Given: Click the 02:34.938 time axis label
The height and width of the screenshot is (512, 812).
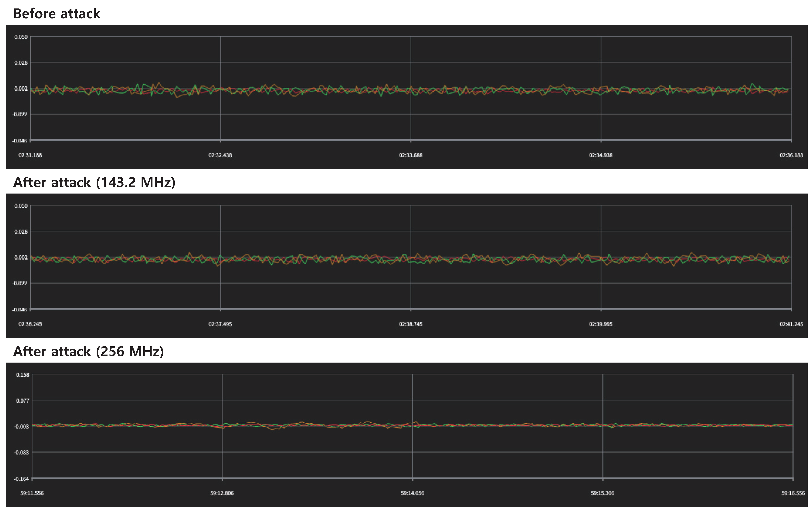Looking at the screenshot, I should point(601,155).
